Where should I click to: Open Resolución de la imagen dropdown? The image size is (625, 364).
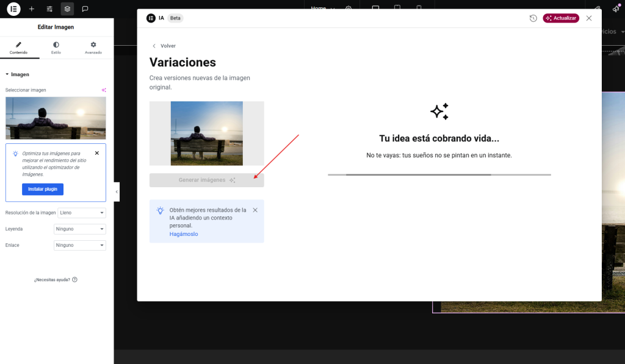click(82, 213)
